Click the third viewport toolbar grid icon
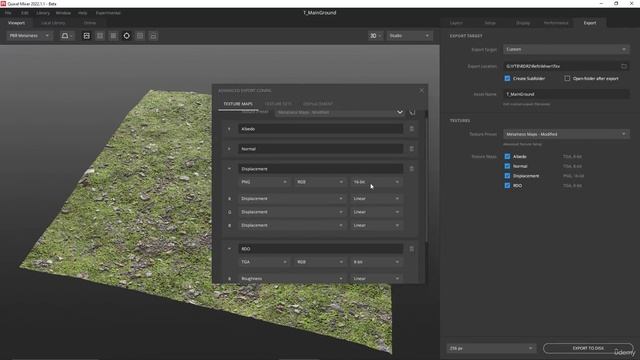The image size is (640, 360). (x=113, y=36)
